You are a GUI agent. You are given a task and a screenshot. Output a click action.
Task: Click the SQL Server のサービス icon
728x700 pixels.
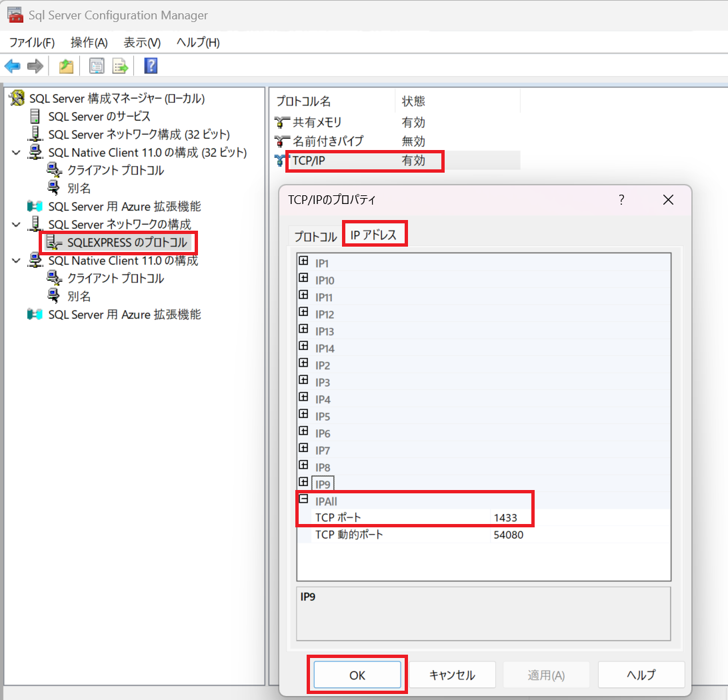point(35,116)
